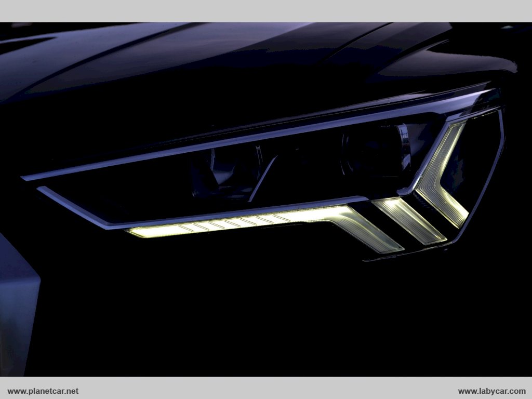This screenshot has height=399, width=532.
Task: Click the bend where the horizontal LED angles downward
Action: pyautogui.click(x=348, y=214)
